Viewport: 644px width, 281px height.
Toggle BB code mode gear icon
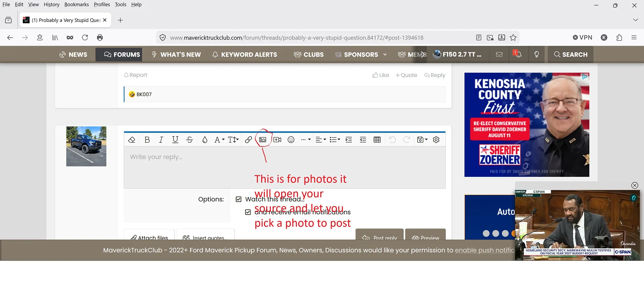tap(436, 139)
